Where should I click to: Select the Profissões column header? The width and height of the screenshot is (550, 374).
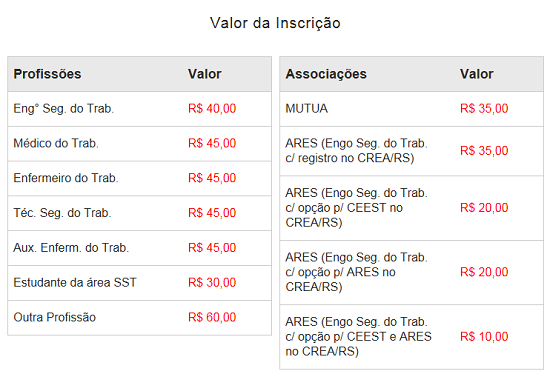pos(47,74)
